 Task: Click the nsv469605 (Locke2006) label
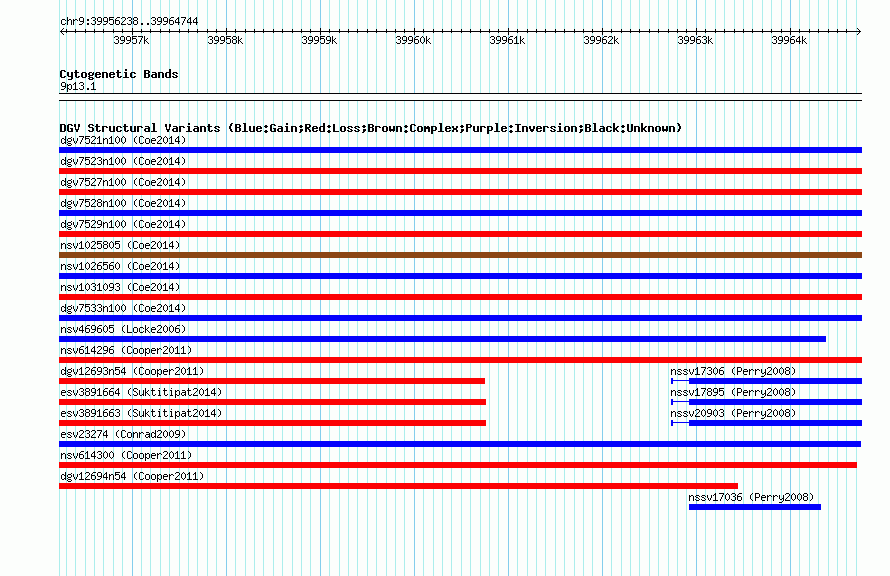tap(123, 329)
